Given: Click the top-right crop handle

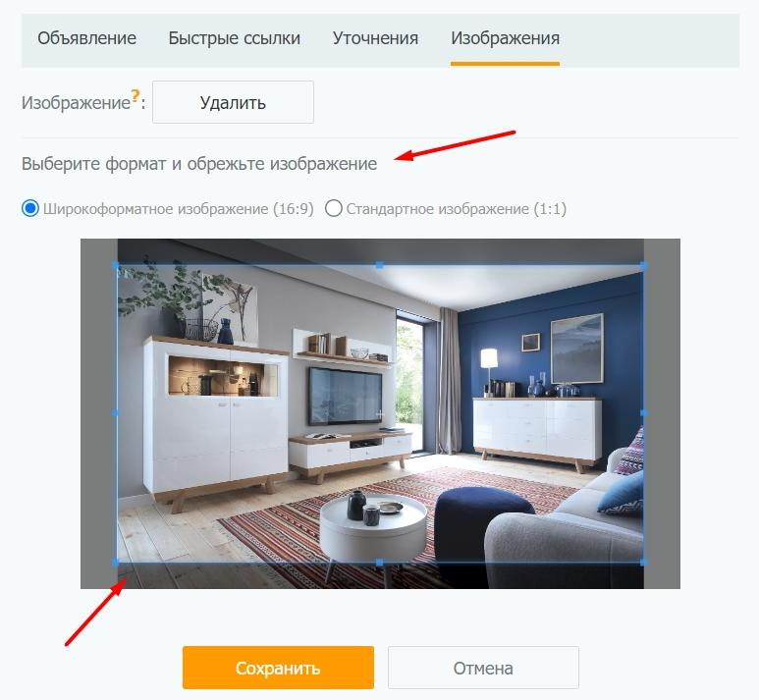Looking at the screenshot, I should tap(643, 265).
